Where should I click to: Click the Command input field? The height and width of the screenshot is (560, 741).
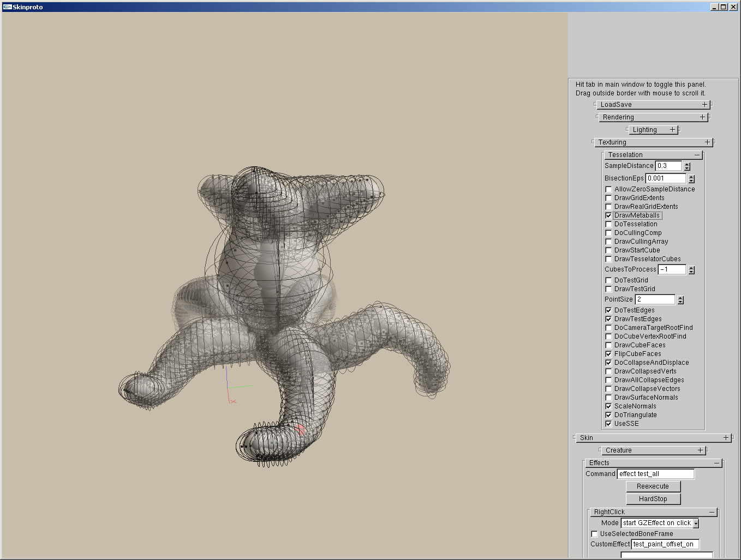655,474
